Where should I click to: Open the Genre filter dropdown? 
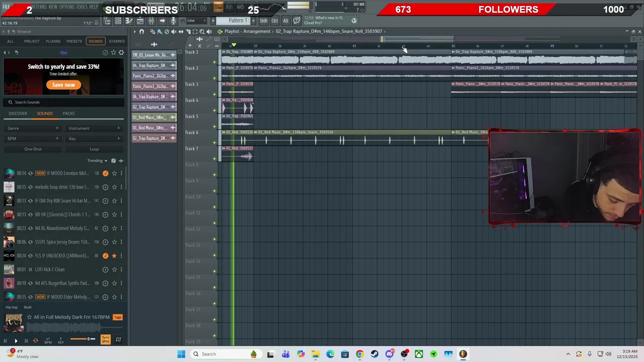33,128
